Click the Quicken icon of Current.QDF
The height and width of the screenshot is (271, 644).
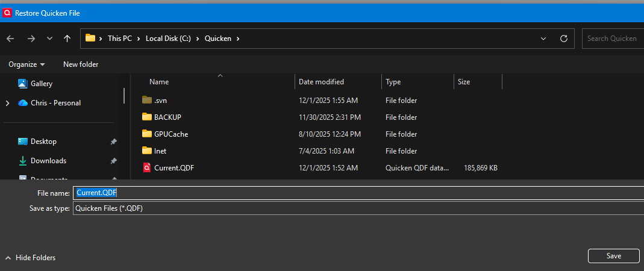coord(147,167)
